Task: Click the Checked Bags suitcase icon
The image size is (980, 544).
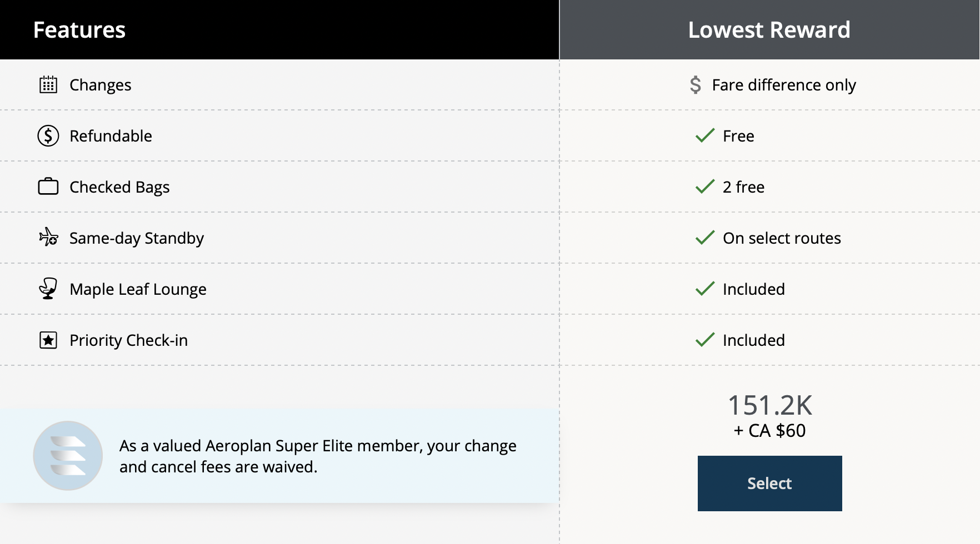Action: [48, 187]
